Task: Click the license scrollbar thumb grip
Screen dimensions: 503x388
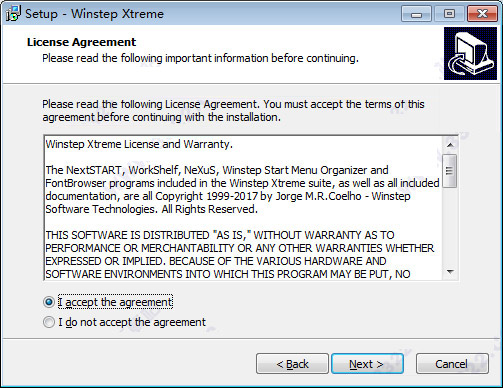Action: click(449, 171)
